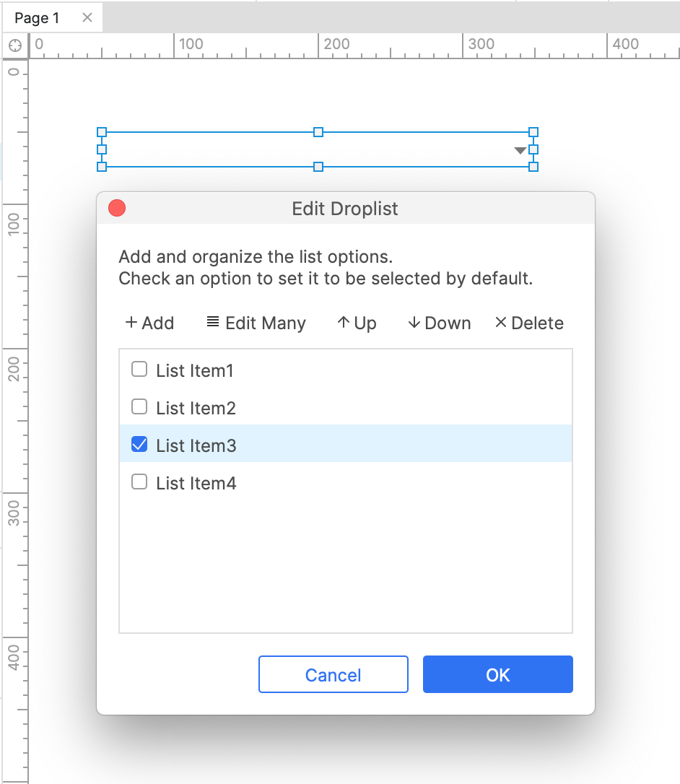Screen dimensions: 680x784
Task: Close the Page 1 tab
Action: click(87, 18)
